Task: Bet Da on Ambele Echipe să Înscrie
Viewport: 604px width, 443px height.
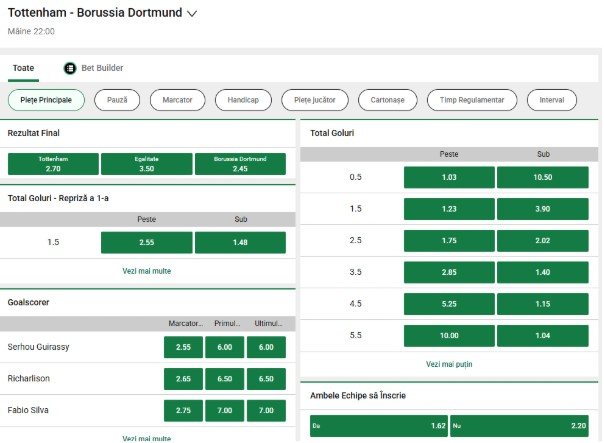Action: (379, 426)
